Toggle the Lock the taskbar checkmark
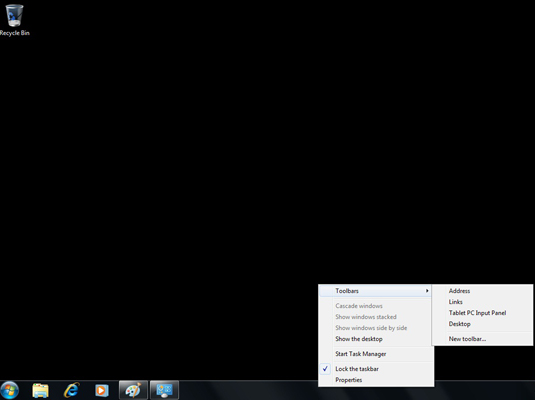 (x=325, y=369)
